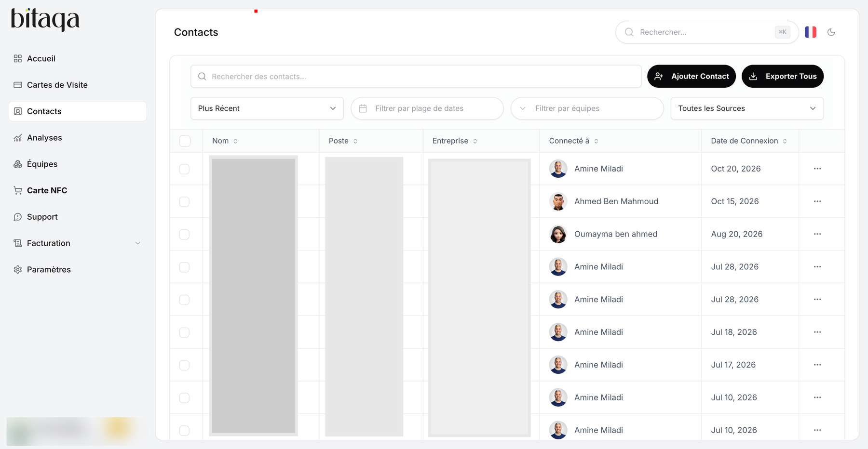The width and height of the screenshot is (868, 449).
Task: Sort table by Poste column
Action: (x=343, y=141)
